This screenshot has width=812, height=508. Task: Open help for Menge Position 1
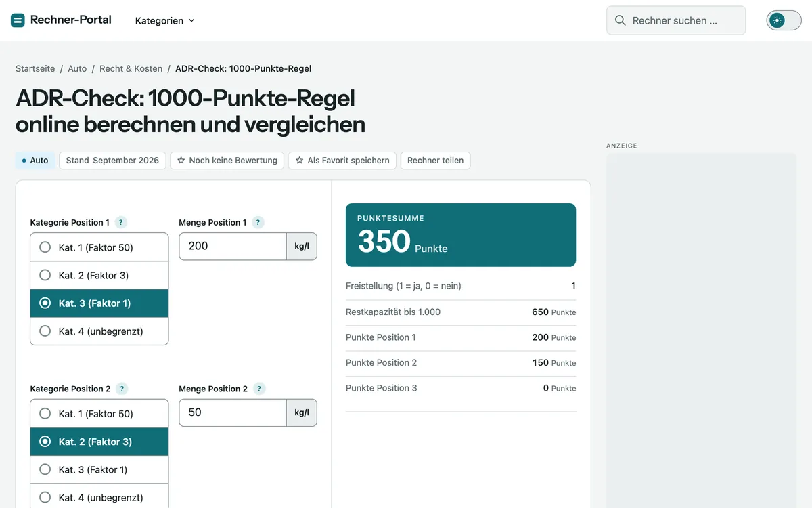pyautogui.click(x=258, y=222)
